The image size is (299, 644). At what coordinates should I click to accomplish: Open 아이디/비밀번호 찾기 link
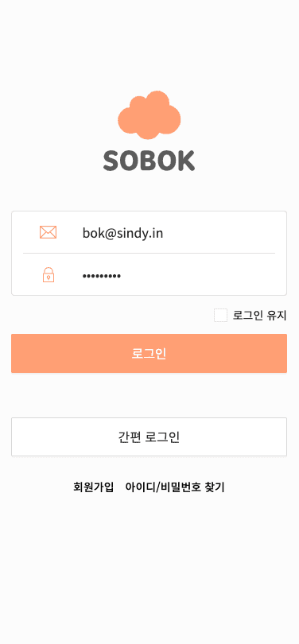[x=175, y=487]
